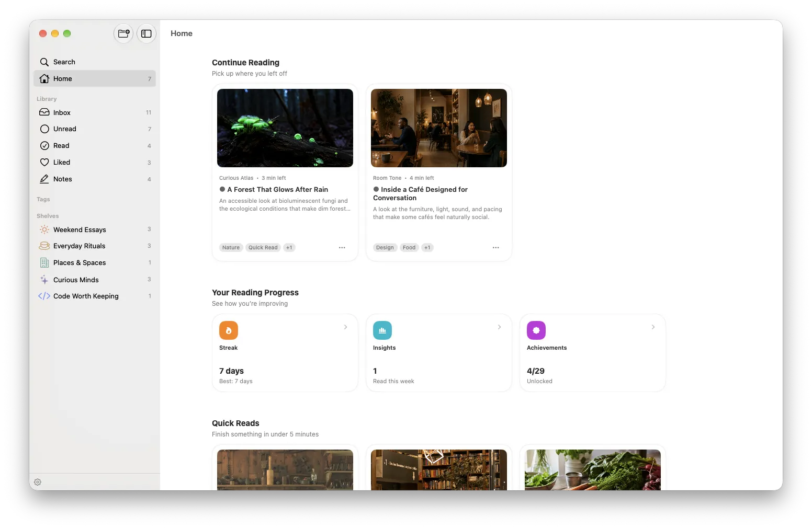The image size is (812, 529).
Task: Open the Curious Minds shelf
Action: [95, 280]
